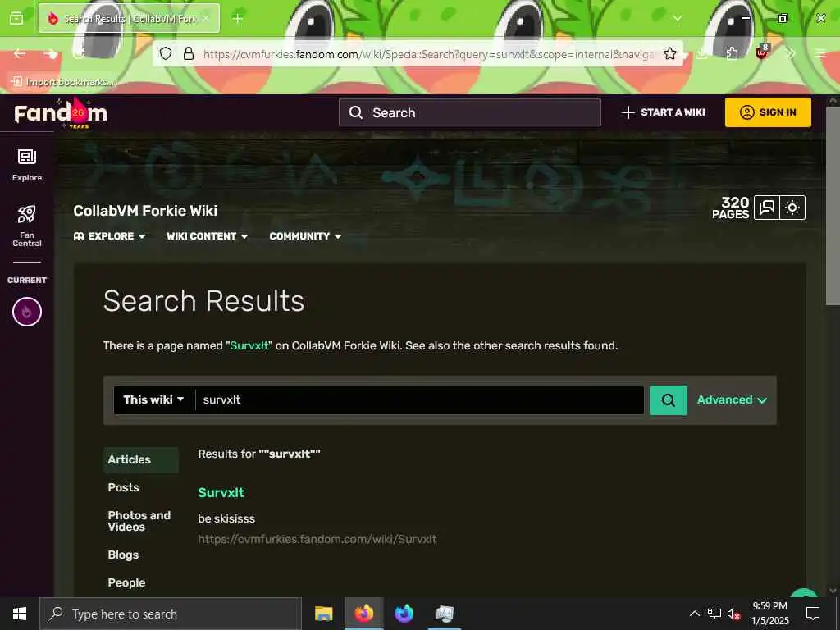Go forward with the forward arrow
The image size is (840, 630).
point(51,53)
